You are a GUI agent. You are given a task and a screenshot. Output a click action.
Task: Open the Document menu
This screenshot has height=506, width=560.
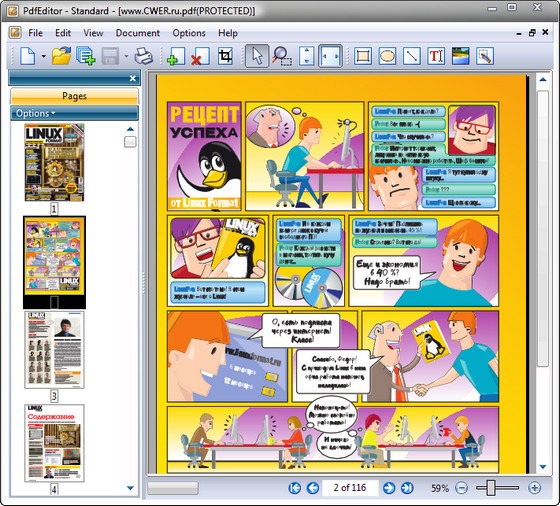pos(138,33)
